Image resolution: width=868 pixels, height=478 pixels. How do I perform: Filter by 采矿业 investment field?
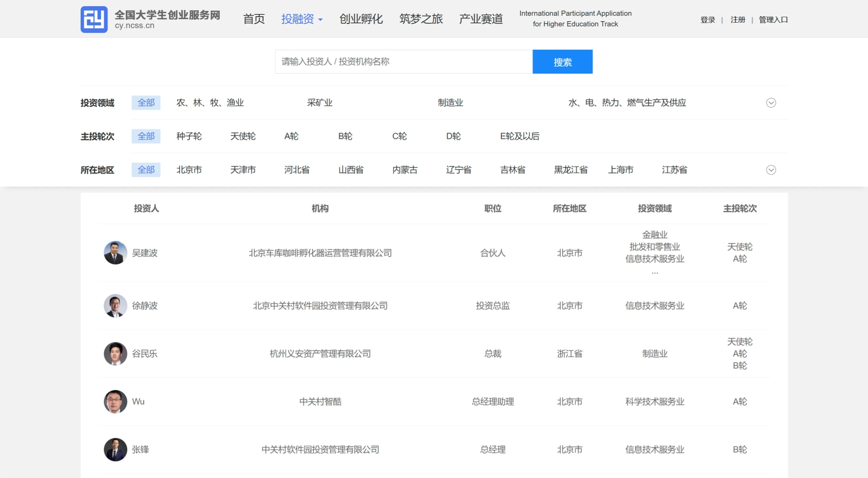320,103
